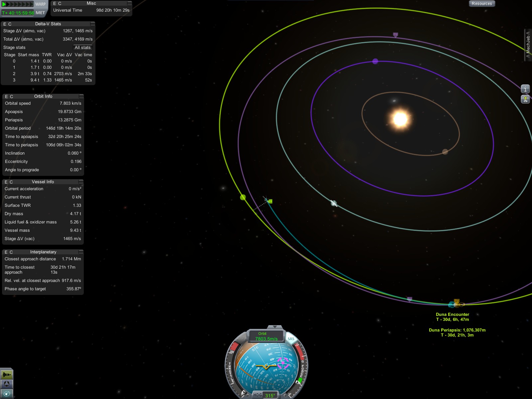Collapse the Interplanetary panel

tap(81, 252)
